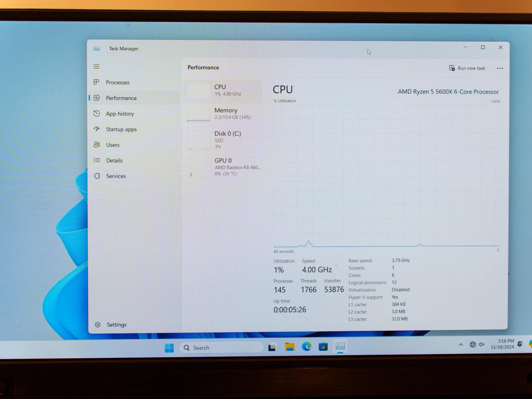Screen dimensions: 532x399
Task: Close the Task Manager window
Action: coord(501,47)
